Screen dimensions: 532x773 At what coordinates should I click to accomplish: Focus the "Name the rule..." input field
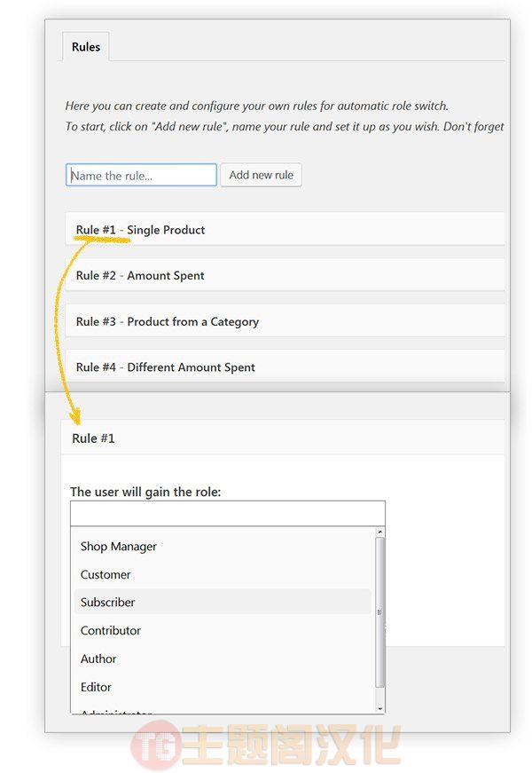click(141, 175)
